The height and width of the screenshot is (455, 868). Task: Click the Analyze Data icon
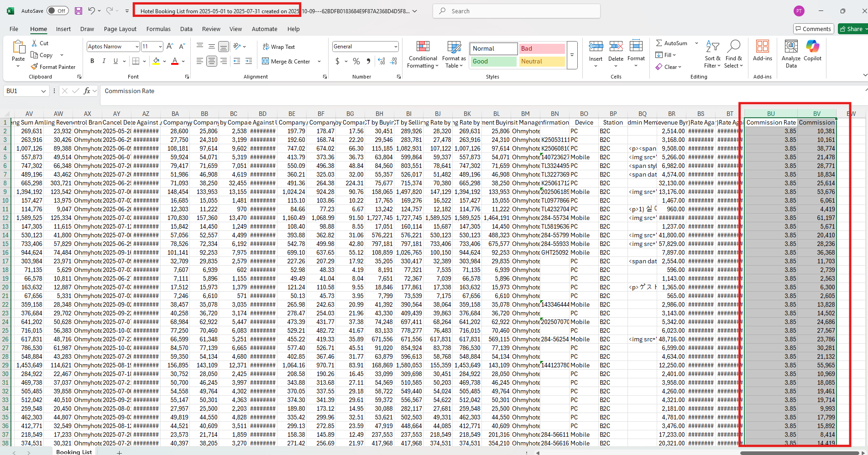(x=791, y=54)
